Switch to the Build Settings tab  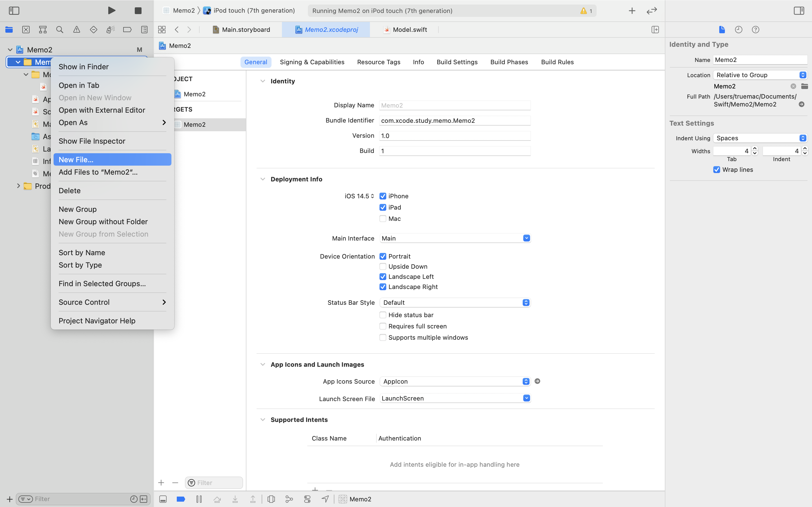pyautogui.click(x=457, y=62)
